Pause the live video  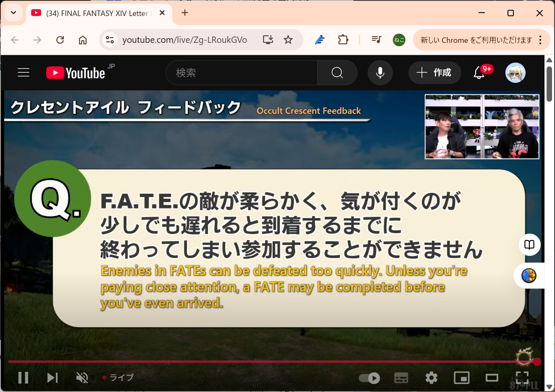point(24,378)
